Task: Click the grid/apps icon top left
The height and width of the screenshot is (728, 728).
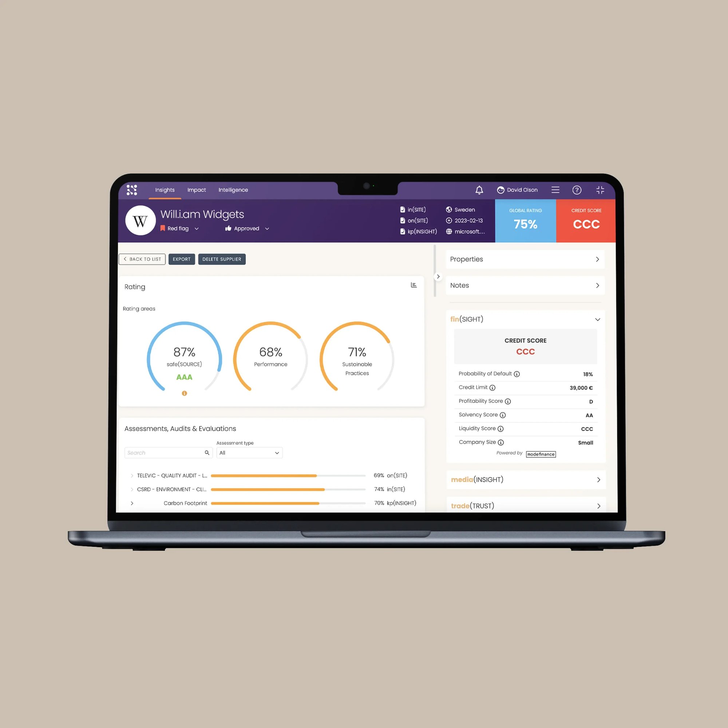Action: tap(132, 190)
